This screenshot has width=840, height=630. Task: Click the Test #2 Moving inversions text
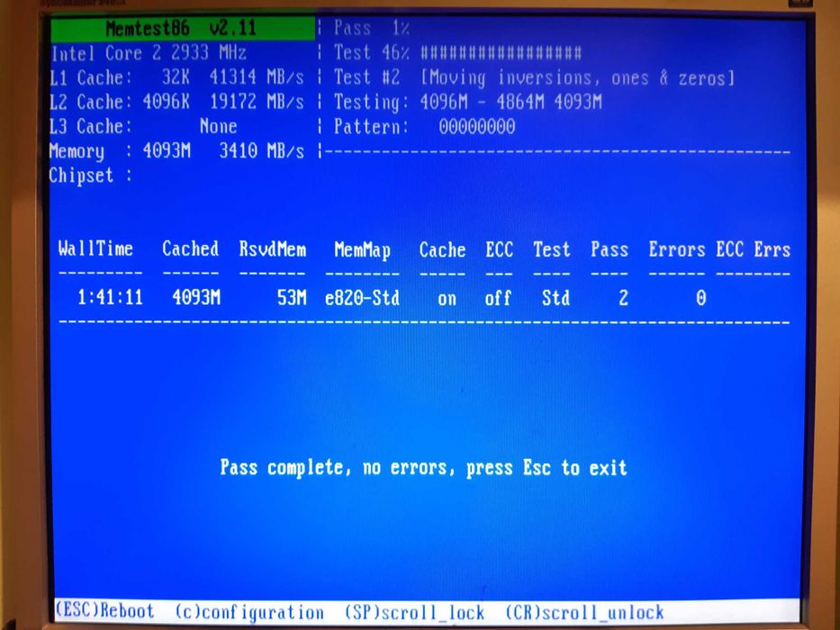(x=534, y=78)
